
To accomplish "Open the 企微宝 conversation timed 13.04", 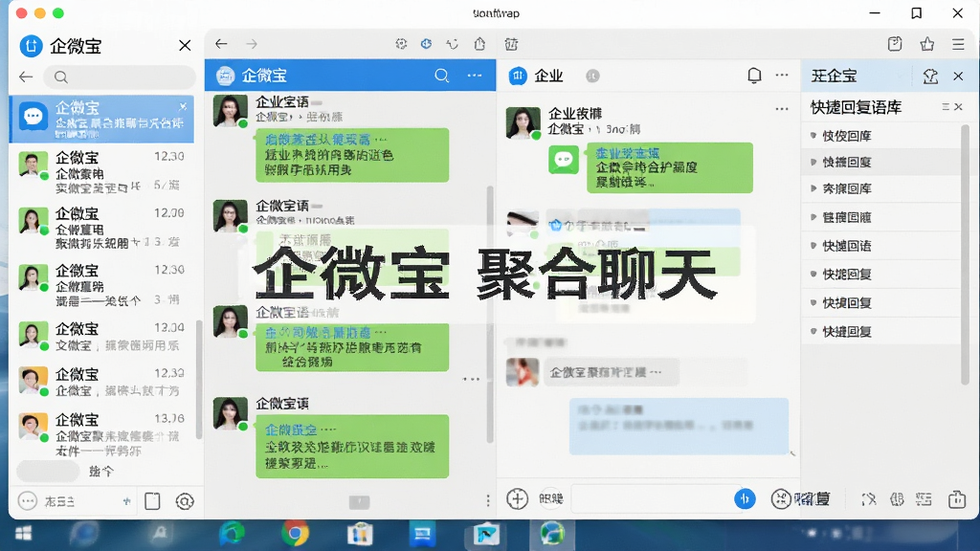I will 102,336.
